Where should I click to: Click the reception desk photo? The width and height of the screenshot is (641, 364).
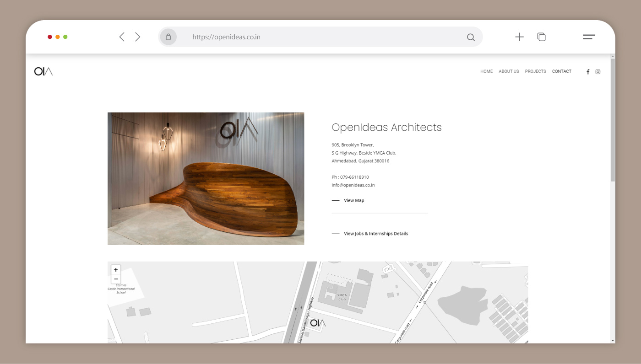206,179
